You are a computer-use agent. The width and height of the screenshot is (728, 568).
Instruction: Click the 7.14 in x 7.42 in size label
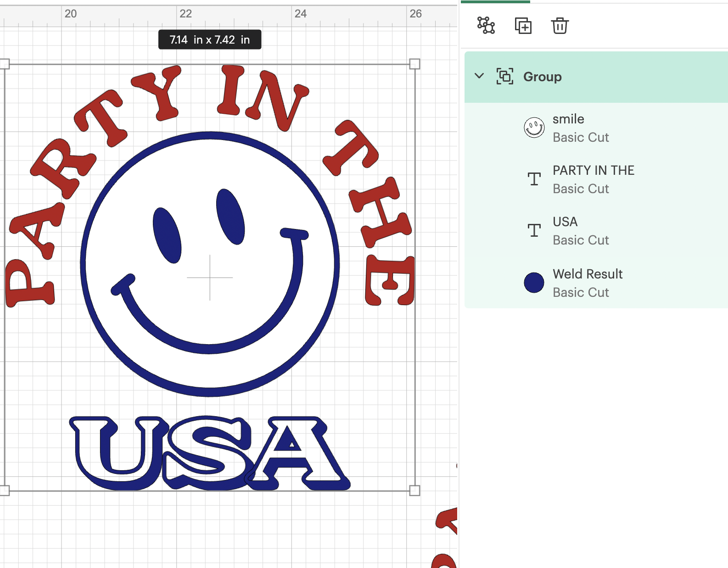point(210,40)
